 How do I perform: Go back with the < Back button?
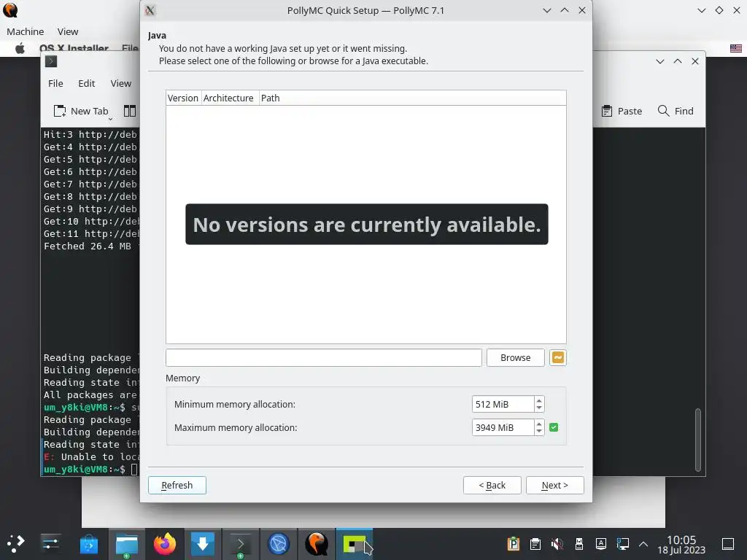pyautogui.click(x=492, y=485)
